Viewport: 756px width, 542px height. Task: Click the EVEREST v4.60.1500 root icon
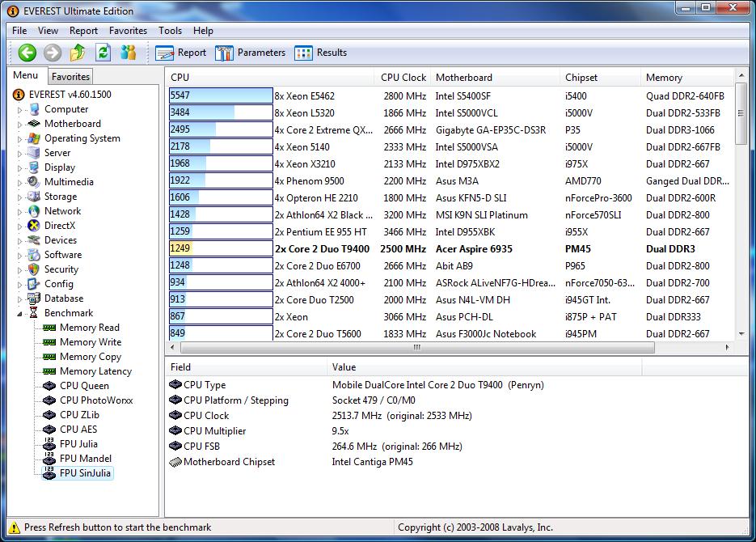[x=19, y=95]
